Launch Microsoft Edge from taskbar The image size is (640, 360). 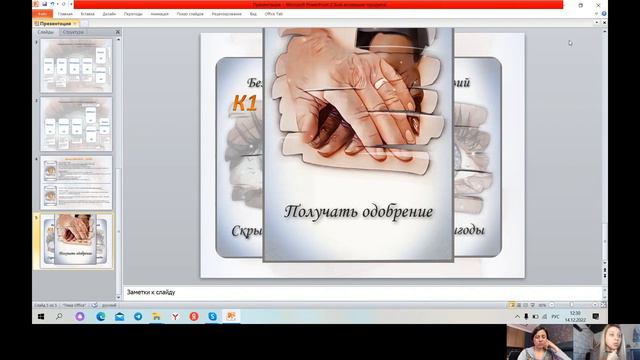[100, 316]
